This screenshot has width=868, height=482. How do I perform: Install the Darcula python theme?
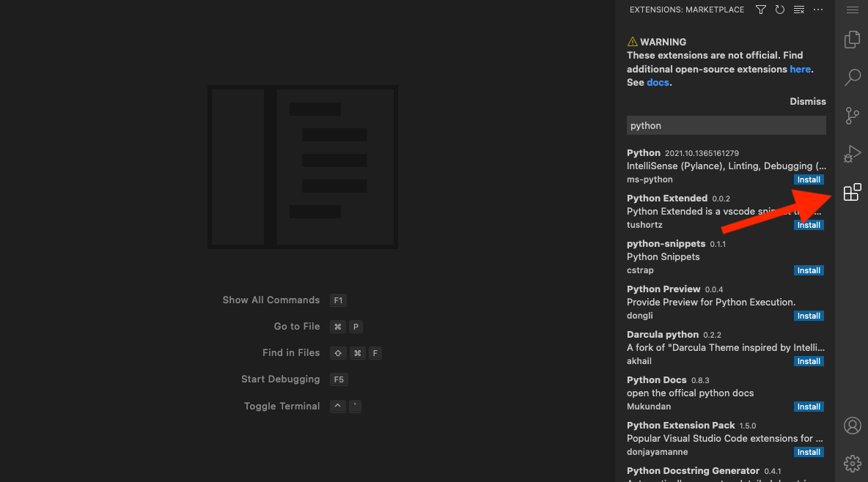[809, 361]
